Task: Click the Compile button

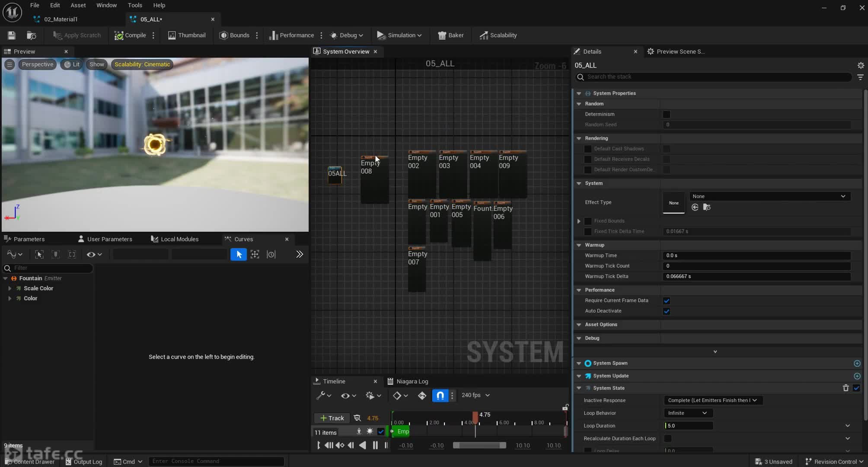Action: [130, 35]
